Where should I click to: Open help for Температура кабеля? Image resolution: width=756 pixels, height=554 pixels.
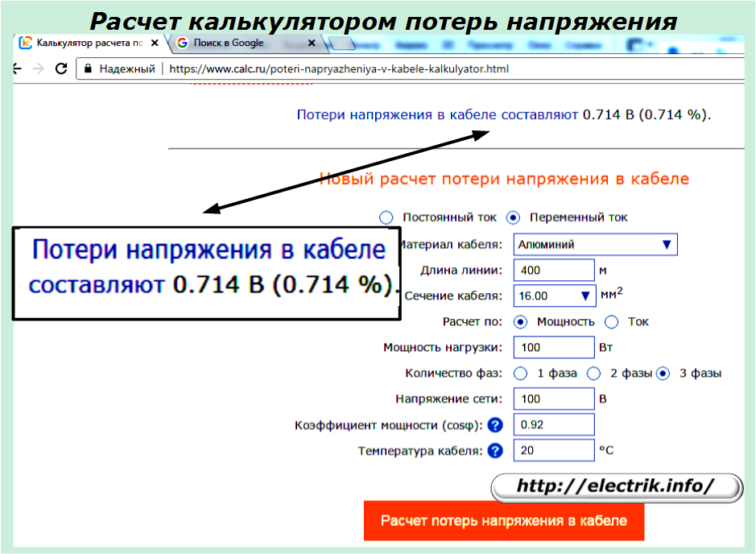tap(494, 450)
